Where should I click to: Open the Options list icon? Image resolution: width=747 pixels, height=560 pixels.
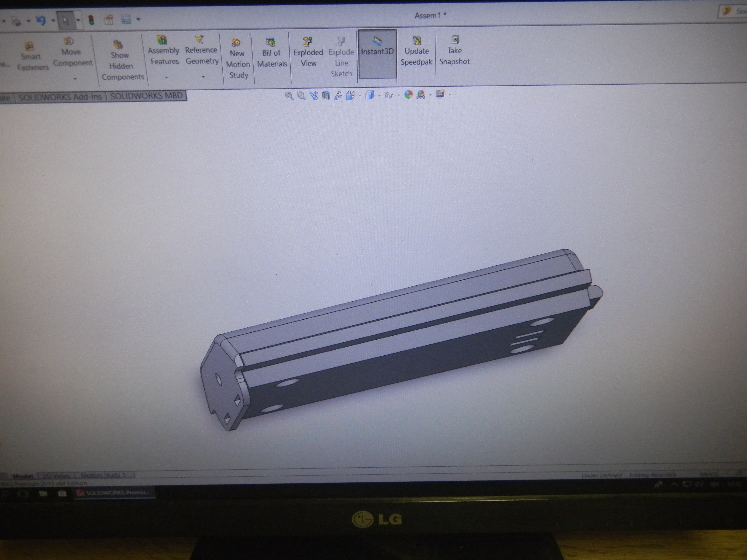(126, 19)
